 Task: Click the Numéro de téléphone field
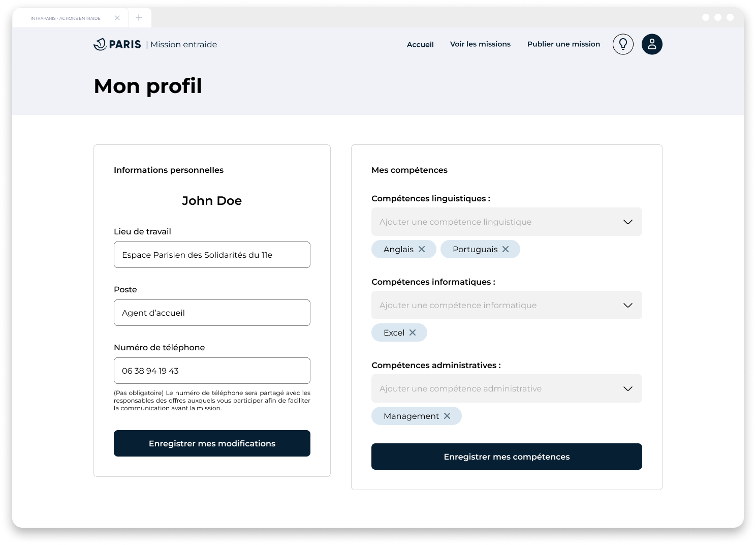(212, 371)
